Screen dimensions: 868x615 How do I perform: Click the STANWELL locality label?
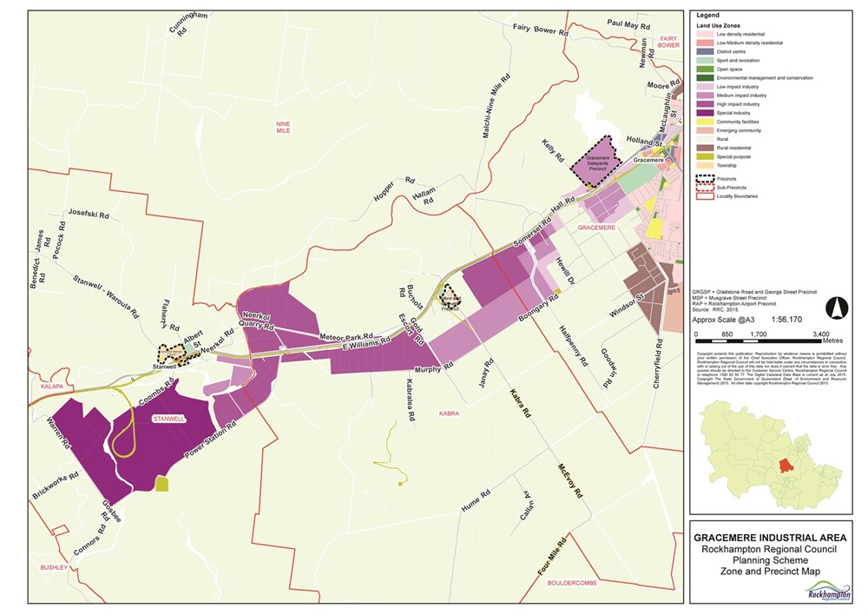click(170, 420)
